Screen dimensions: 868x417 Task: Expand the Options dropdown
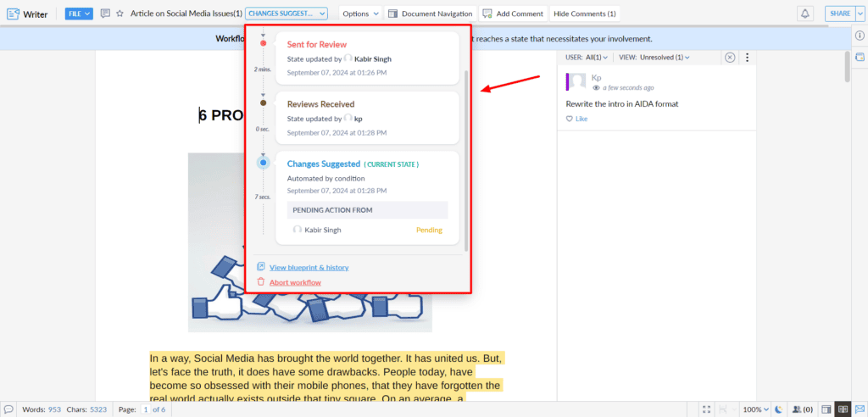point(360,14)
